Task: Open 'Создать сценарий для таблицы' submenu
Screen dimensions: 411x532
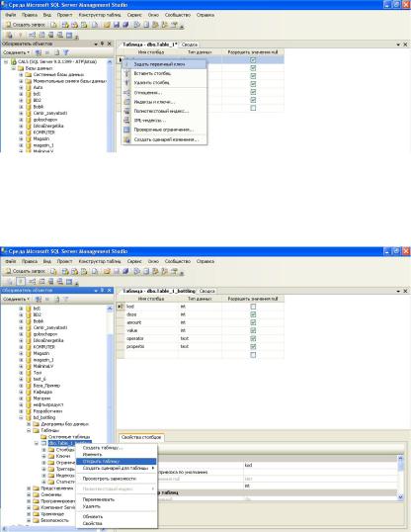Action: click(116, 468)
